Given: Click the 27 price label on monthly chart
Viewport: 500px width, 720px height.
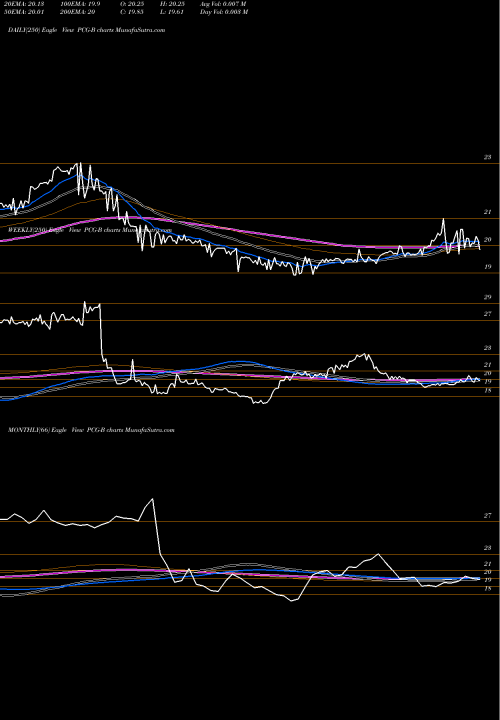Looking at the screenshot, I should (x=487, y=516).
